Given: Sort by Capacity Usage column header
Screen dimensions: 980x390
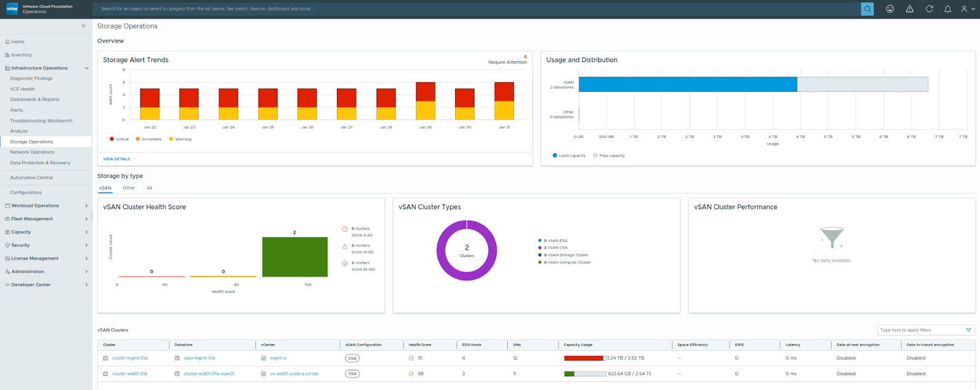Looking at the screenshot, I should [x=578, y=345].
